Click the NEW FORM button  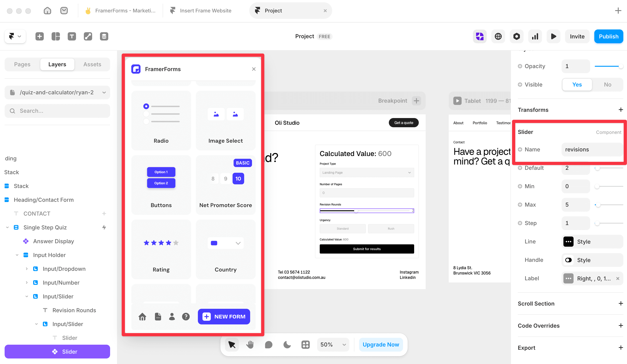224,316
